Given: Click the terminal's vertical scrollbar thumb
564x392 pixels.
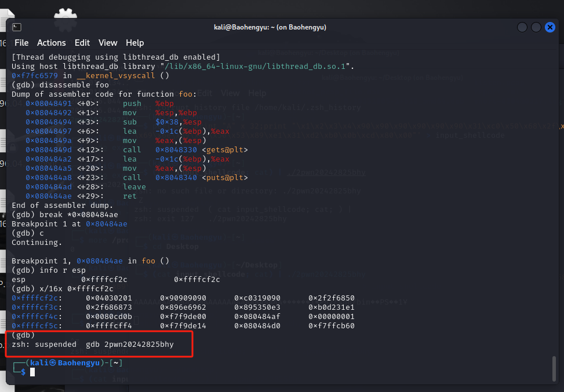Looking at the screenshot, I should pyautogui.click(x=554, y=368).
